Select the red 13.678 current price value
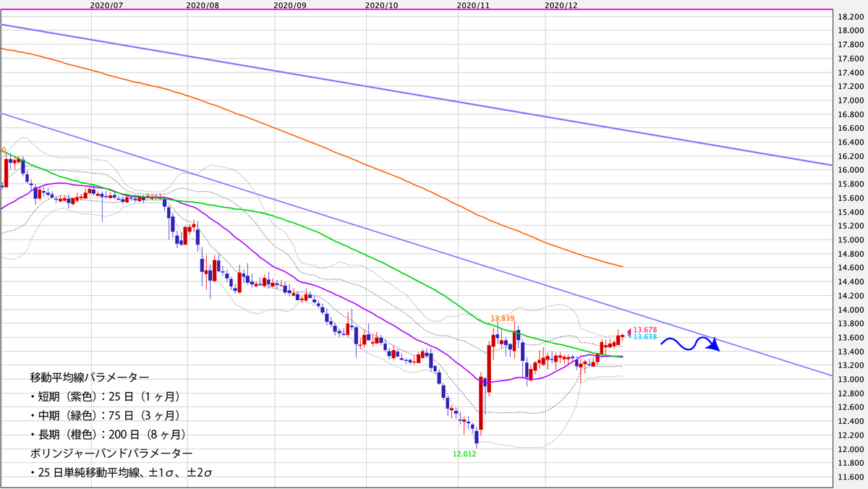 click(644, 330)
